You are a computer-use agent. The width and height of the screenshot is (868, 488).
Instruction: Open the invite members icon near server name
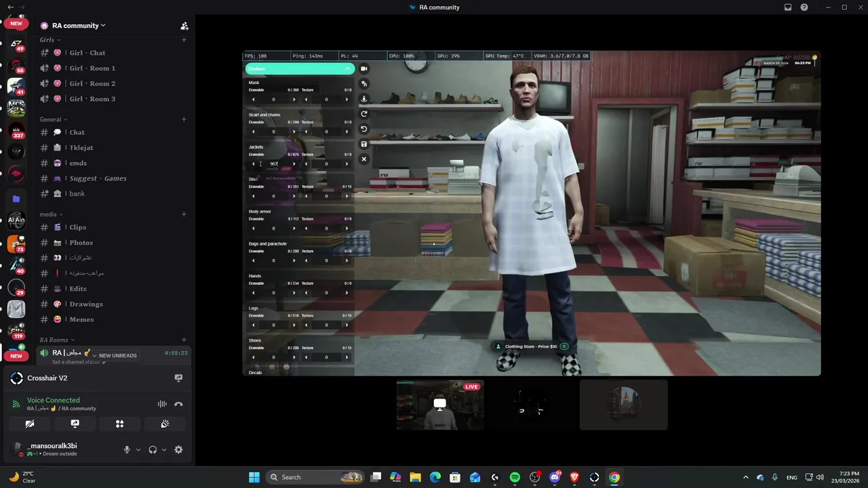click(184, 26)
